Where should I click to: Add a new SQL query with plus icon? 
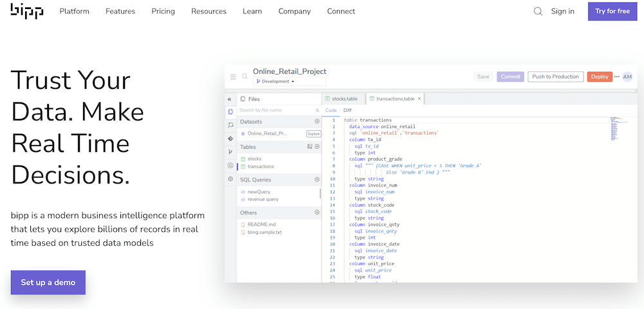tap(317, 180)
